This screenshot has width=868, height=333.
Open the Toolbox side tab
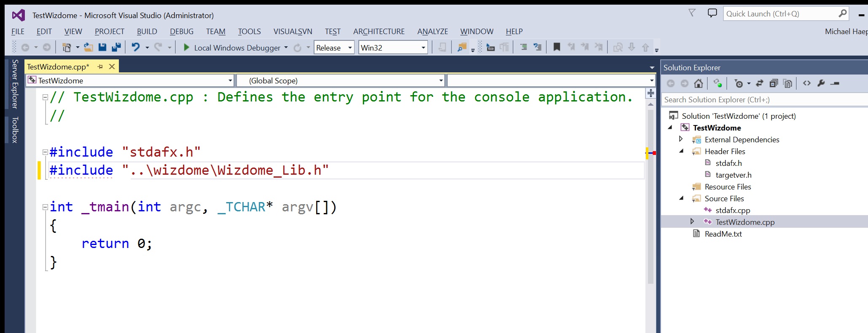coord(15,130)
